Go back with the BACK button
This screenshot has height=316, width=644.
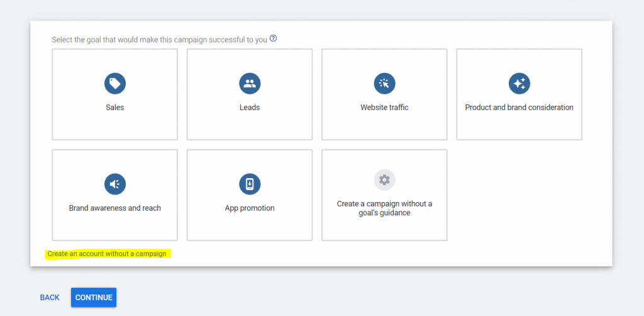coord(50,298)
